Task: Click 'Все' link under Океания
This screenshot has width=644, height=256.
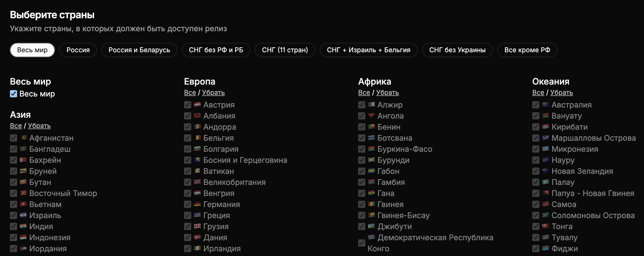Action: point(538,93)
